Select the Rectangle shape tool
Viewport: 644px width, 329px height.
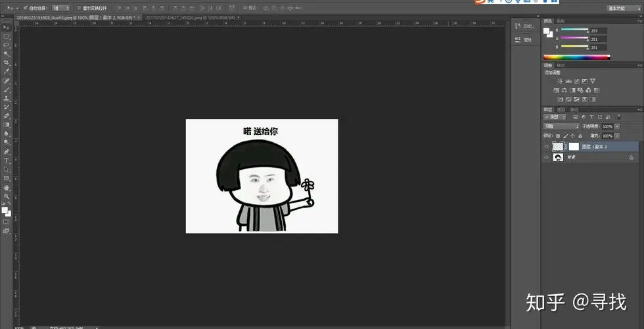click(x=7, y=178)
